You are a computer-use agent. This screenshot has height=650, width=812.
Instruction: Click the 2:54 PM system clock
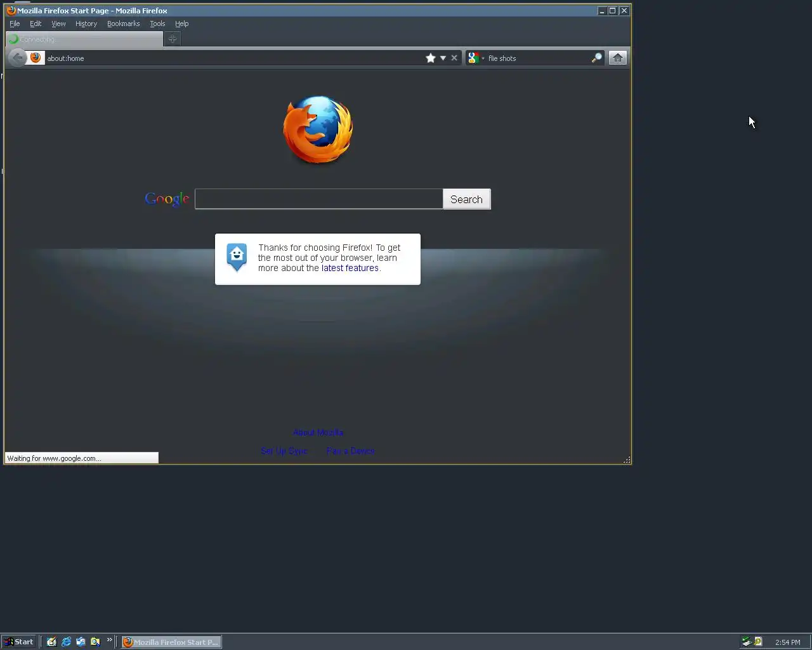pyautogui.click(x=788, y=642)
